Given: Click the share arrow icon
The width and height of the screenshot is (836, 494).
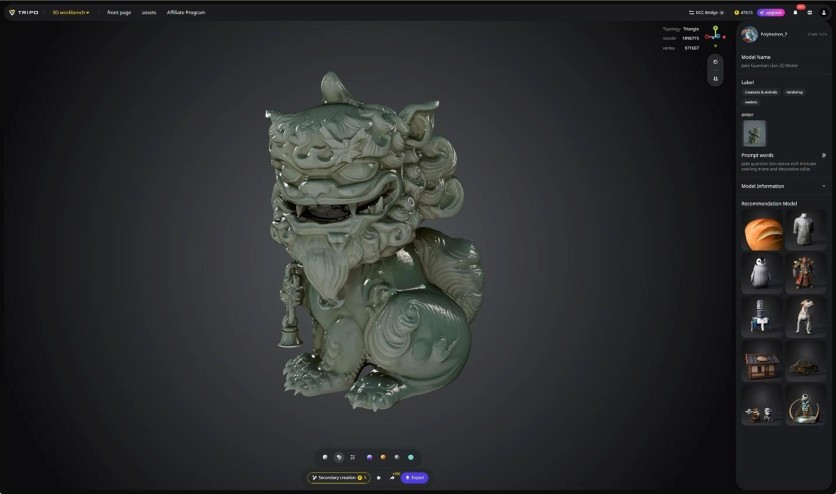Looking at the screenshot, I should click(391, 478).
